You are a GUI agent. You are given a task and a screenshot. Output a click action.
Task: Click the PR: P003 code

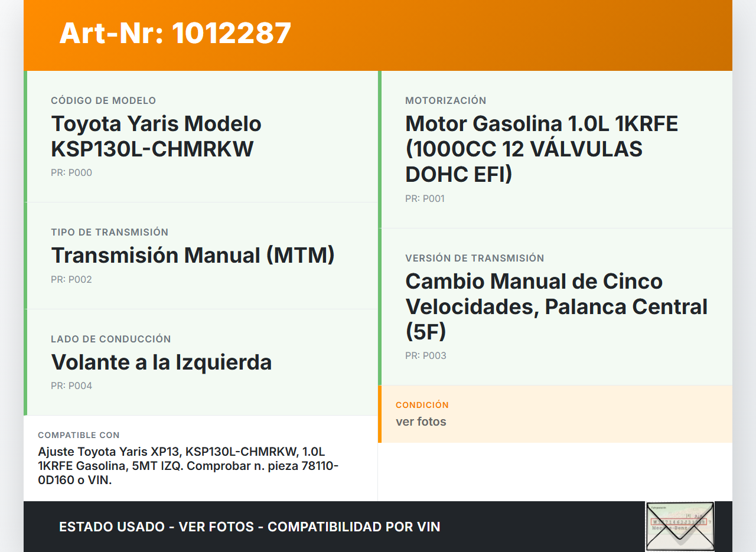click(x=425, y=356)
